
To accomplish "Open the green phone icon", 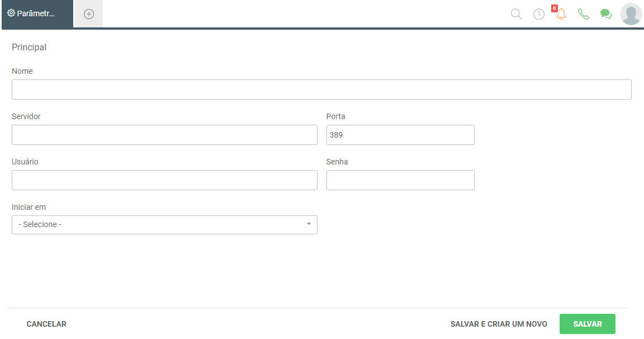I will click(x=583, y=14).
